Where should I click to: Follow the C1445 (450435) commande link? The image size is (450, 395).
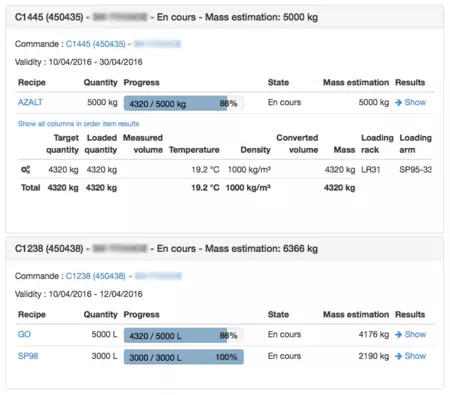coord(95,44)
